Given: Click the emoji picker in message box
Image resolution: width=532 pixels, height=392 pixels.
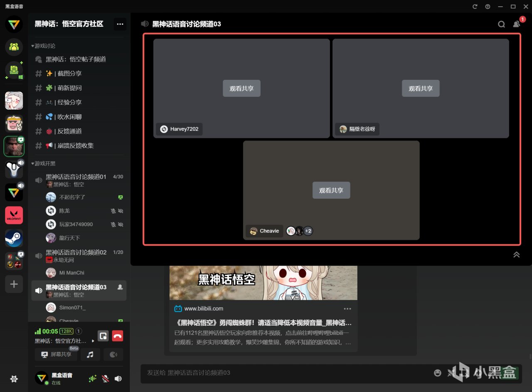Looking at the screenshot, I should [x=437, y=373].
